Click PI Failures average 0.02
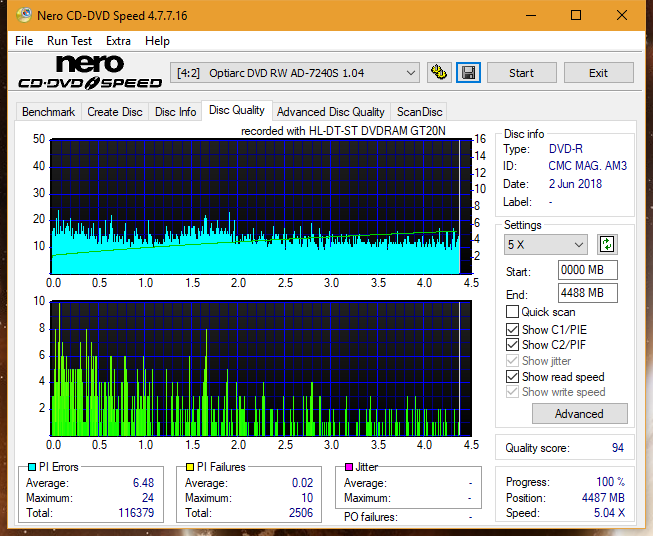 point(302,483)
